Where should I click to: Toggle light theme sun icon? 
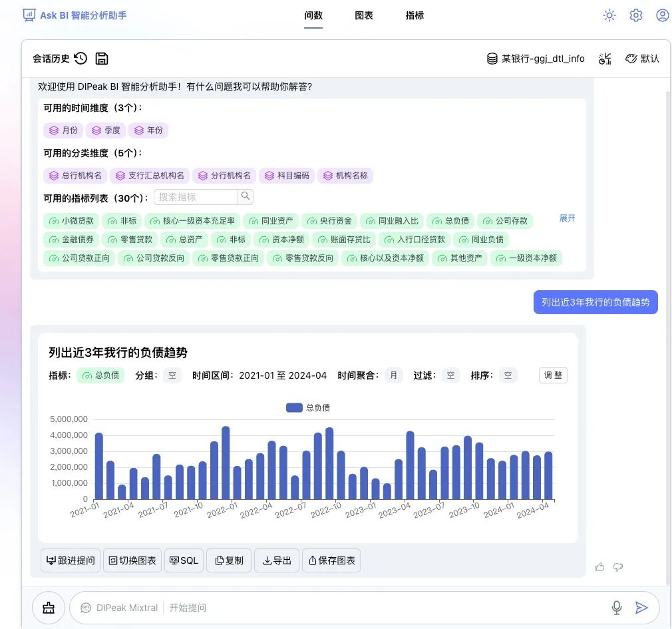(x=609, y=15)
